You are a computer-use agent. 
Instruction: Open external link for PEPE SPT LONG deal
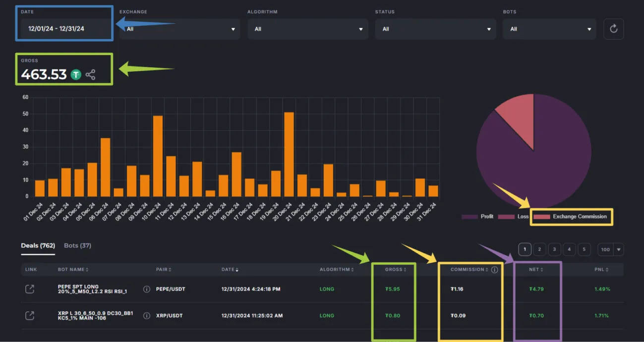pos(30,289)
